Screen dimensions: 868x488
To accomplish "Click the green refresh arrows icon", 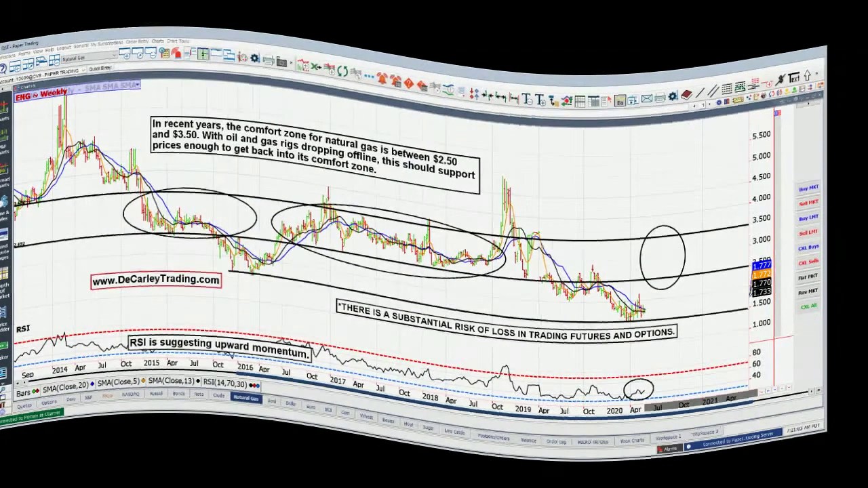I will pos(342,70).
